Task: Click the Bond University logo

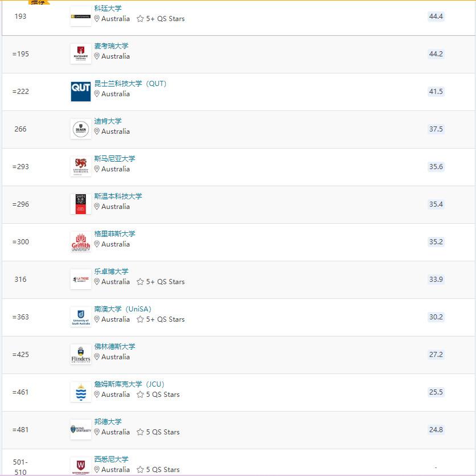Action: (x=81, y=429)
